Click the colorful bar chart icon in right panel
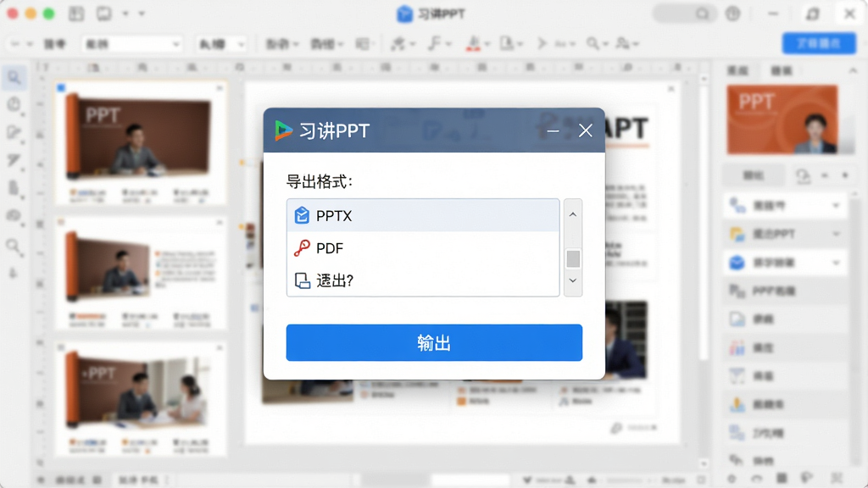The image size is (868, 488). [x=737, y=347]
